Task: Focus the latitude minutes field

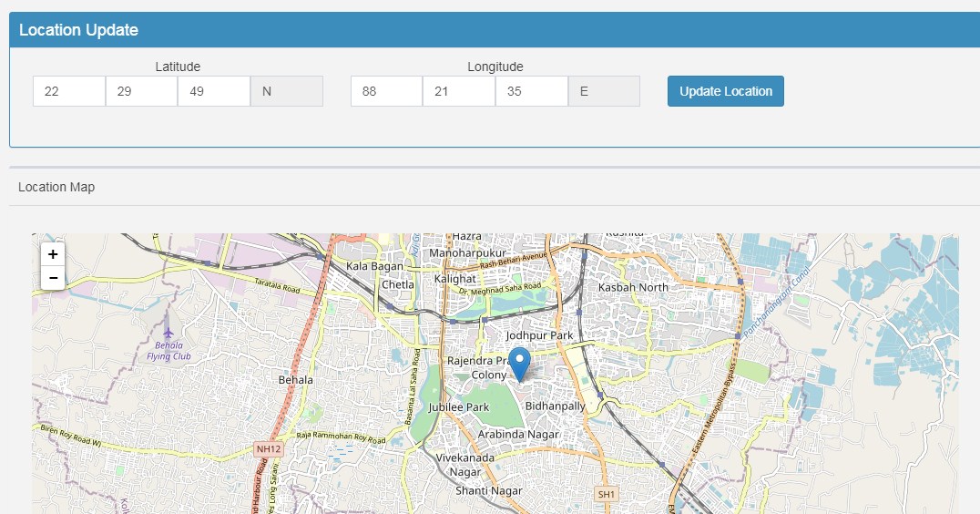Action: click(141, 91)
